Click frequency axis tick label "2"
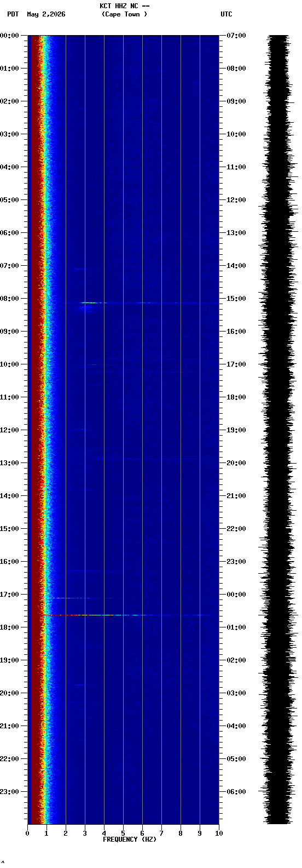The width and height of the screenshot is (302, 868). click(x=66, y=833)
